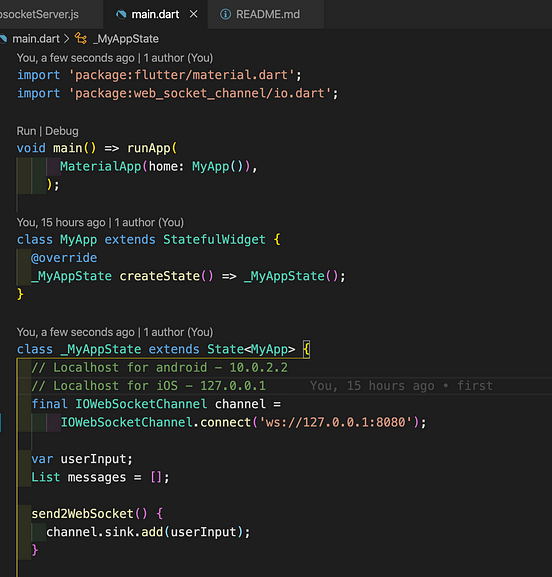Viewport: 552px width, 577px height.
Task: Click the Dart file icon on main.dart tab
Action: pos(121,14)
